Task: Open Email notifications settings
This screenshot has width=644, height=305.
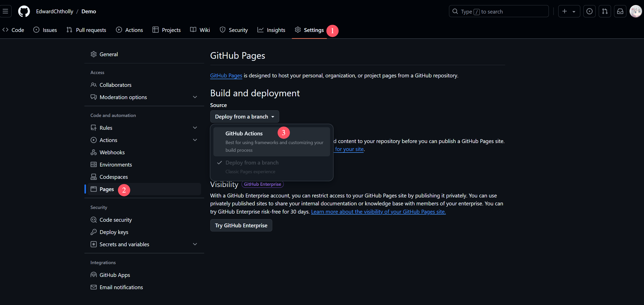Action: (x=144, y=287)
